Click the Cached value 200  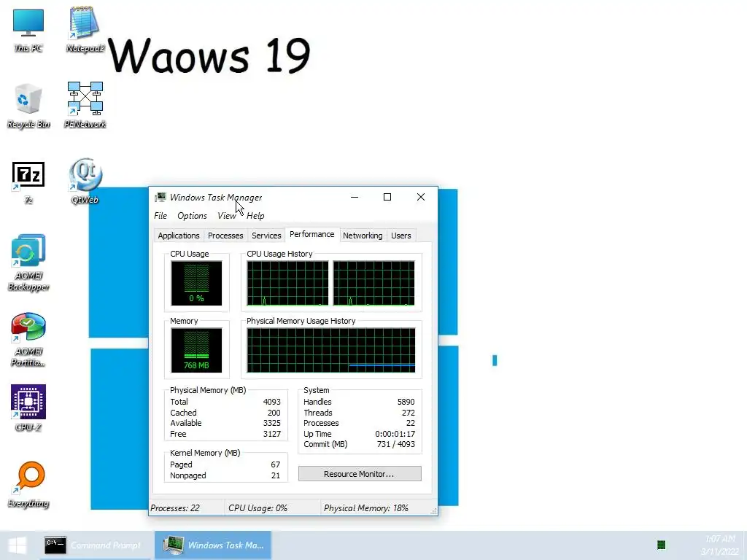click(274, 413)
